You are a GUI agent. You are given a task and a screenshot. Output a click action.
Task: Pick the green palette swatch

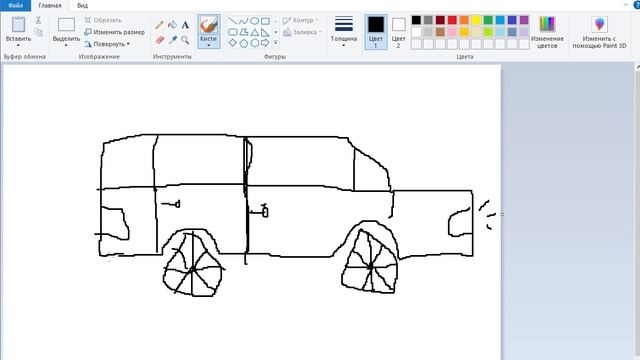(488, 20)
